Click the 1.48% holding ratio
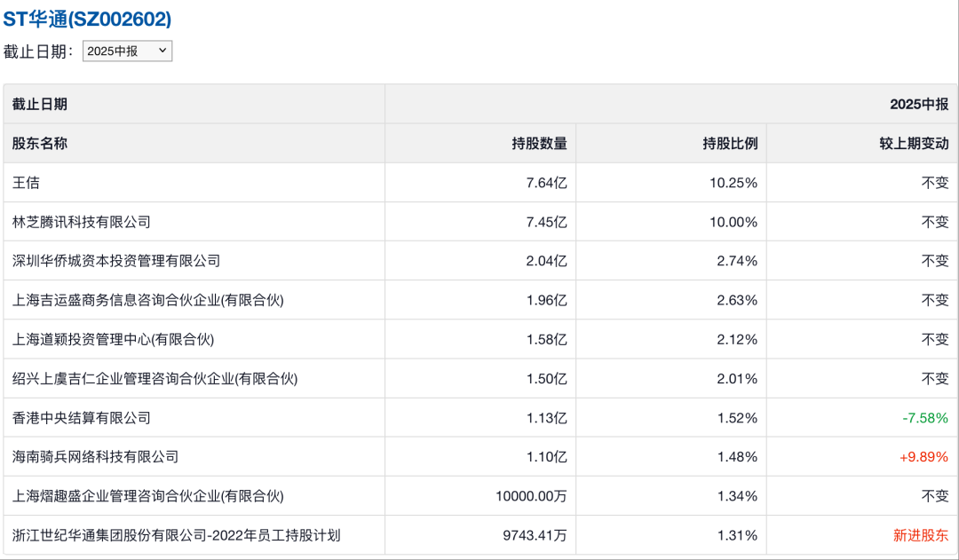The height and width of the screenshot is (560, 959). tap(737, 457)
